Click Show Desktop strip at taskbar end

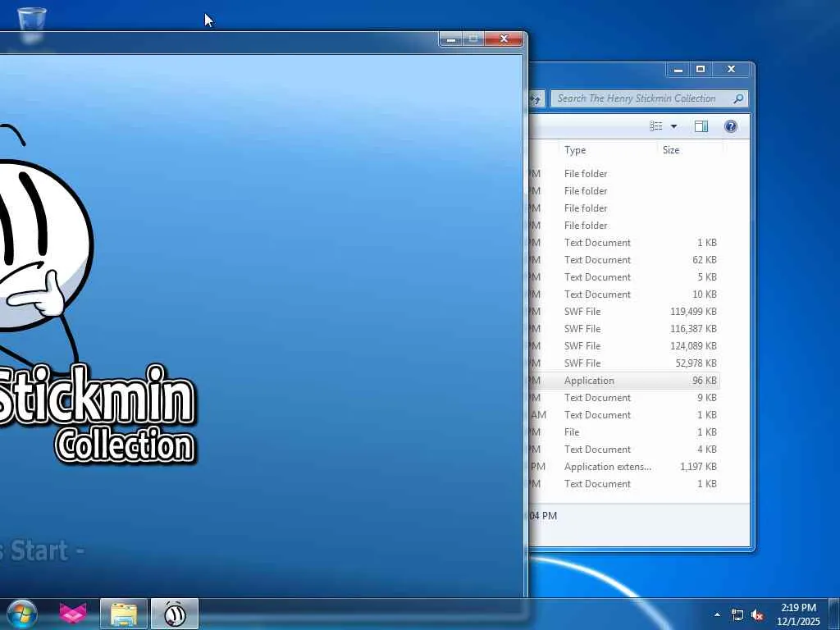point(834,614)
